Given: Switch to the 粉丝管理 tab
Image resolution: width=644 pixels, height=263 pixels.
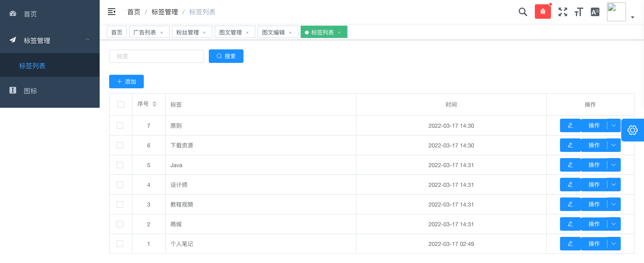Looking at the screenshot, I should [x=187, y=33].
